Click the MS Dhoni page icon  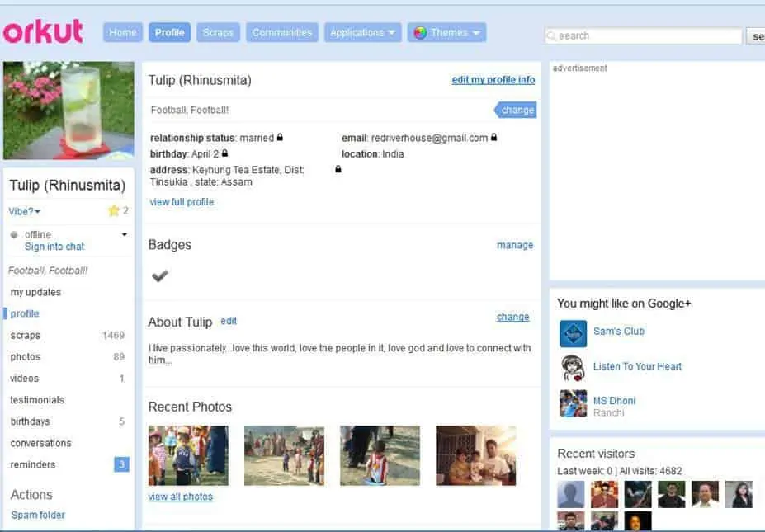coord(573,403)
